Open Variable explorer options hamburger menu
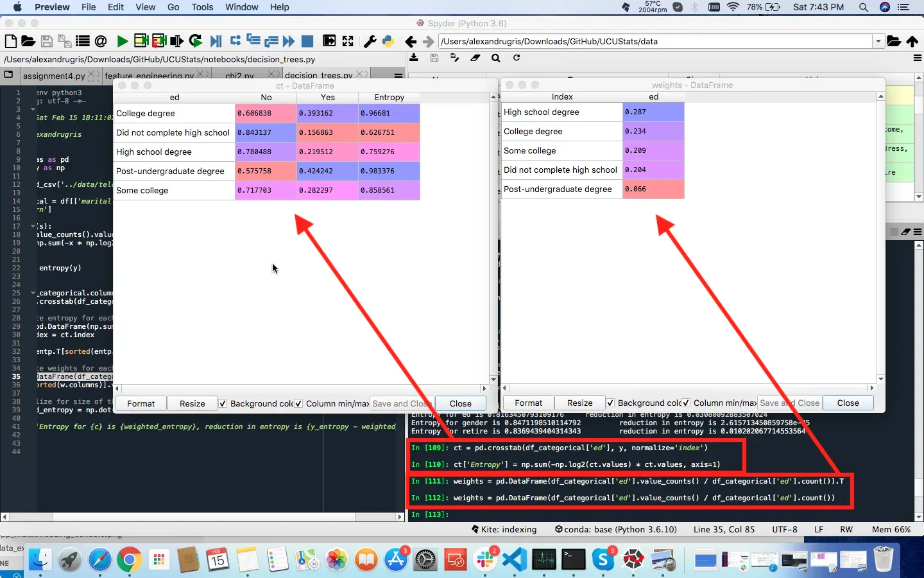Screen dimensions: 924x578 (x=918, y=58)
